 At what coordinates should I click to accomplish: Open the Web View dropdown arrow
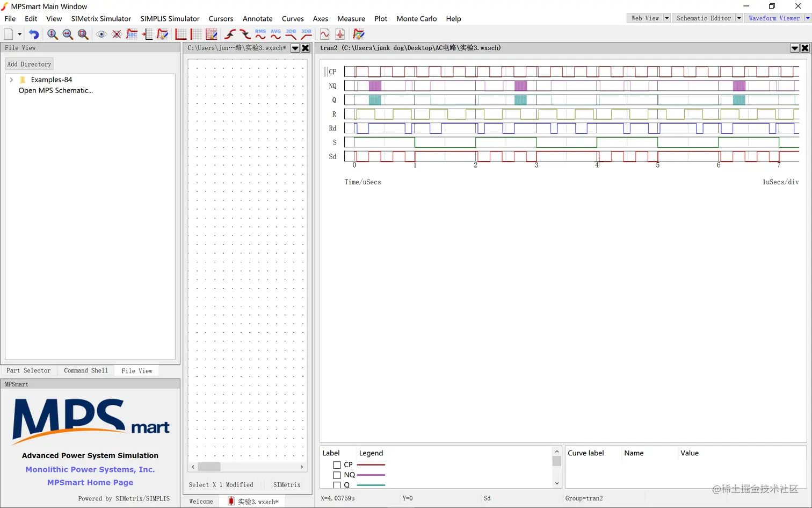(666, 18)
